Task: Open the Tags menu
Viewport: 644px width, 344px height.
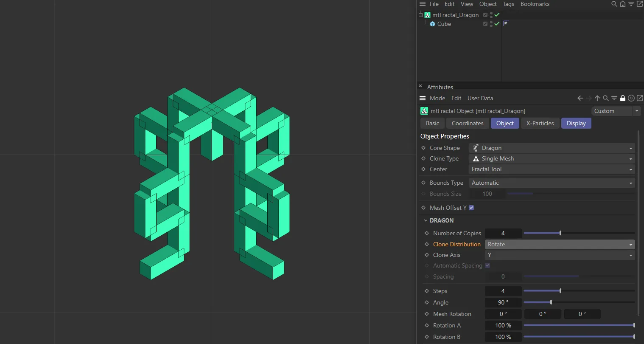Action: 508,4
